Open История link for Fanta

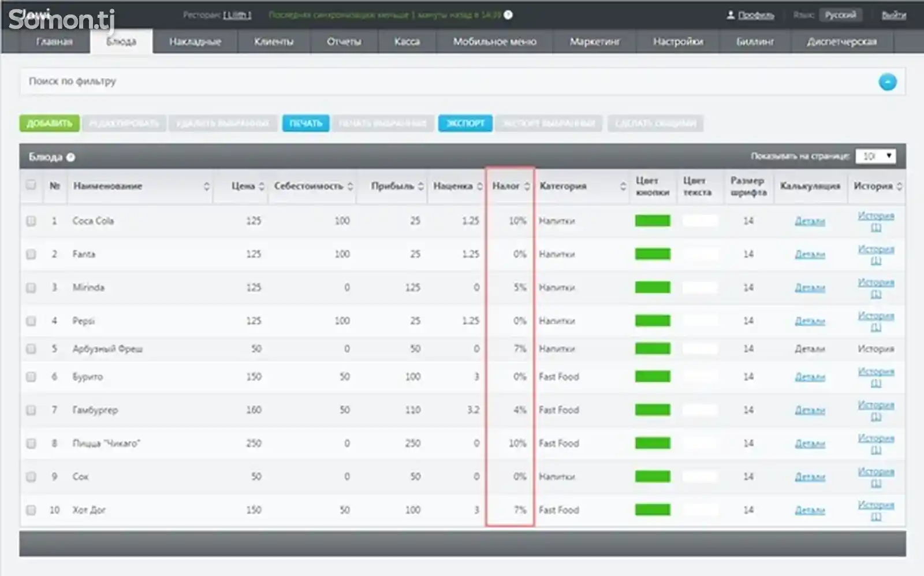click(x=876, y=254)
